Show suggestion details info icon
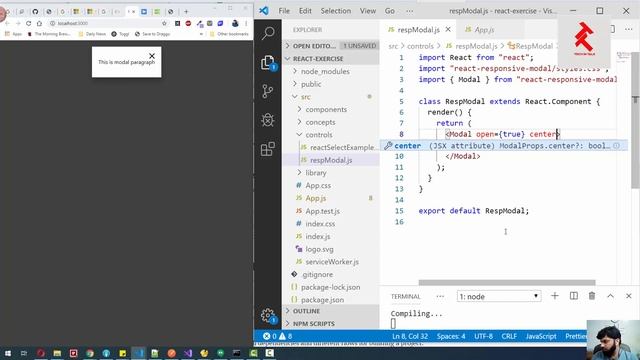The image size is (640, 360). [616, 145]
